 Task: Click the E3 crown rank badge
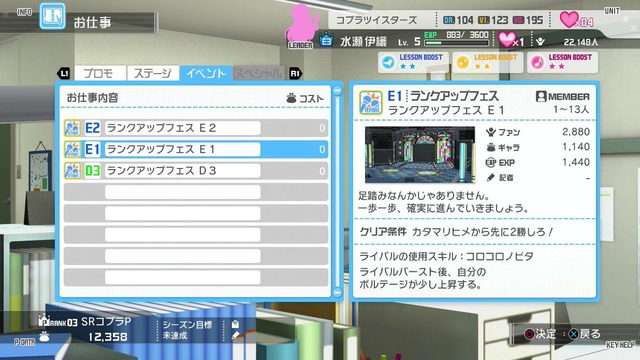pyautogui.click(x=326, y=41)
